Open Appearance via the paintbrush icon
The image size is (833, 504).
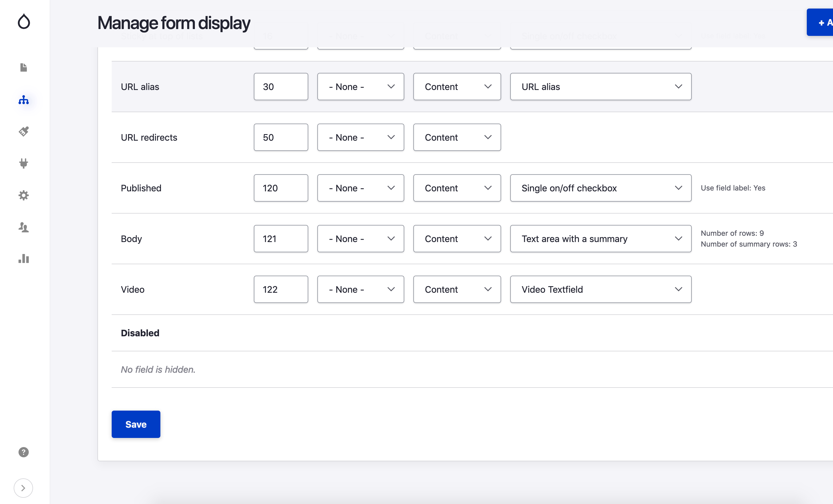click(x=23, y=131)
